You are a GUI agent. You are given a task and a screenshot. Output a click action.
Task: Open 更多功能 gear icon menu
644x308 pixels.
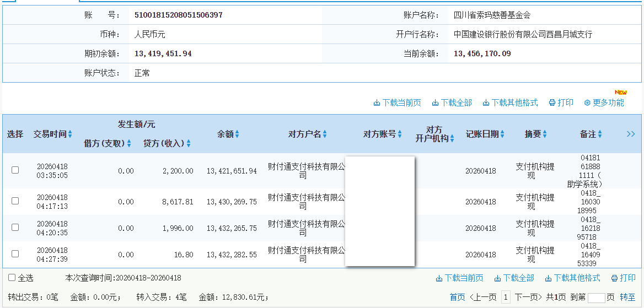click(x=587, y=103)
